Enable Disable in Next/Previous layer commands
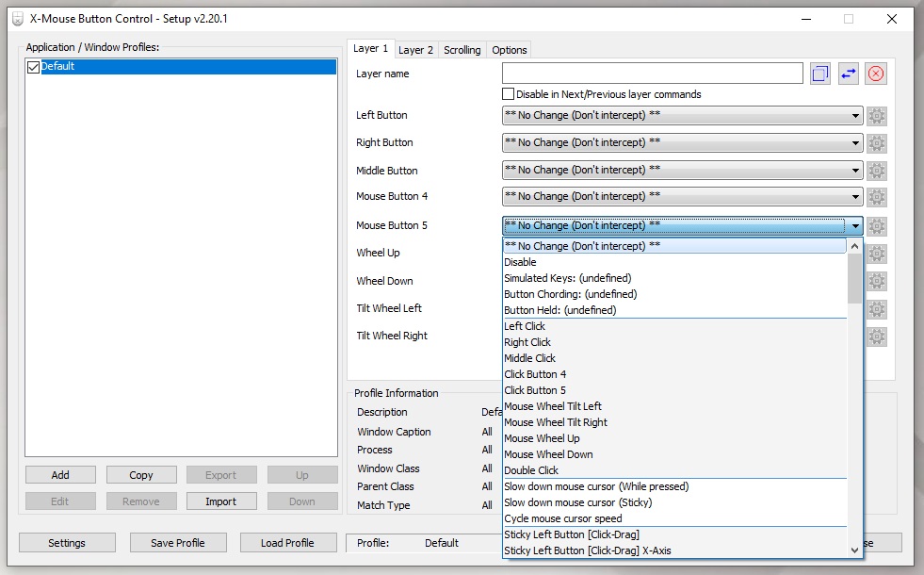This screenshot has height=575, width=924. 509,94
